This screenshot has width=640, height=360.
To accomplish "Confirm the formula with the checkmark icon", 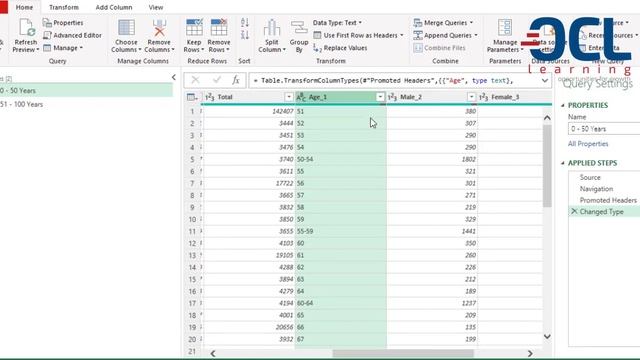I will point(217,80).
